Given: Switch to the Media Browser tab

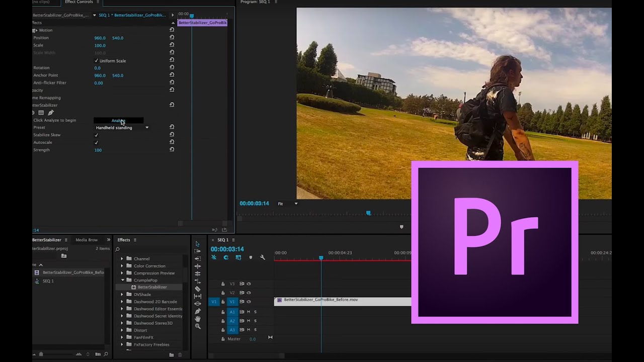Looking at the screenshot, I should pos(87,240).
